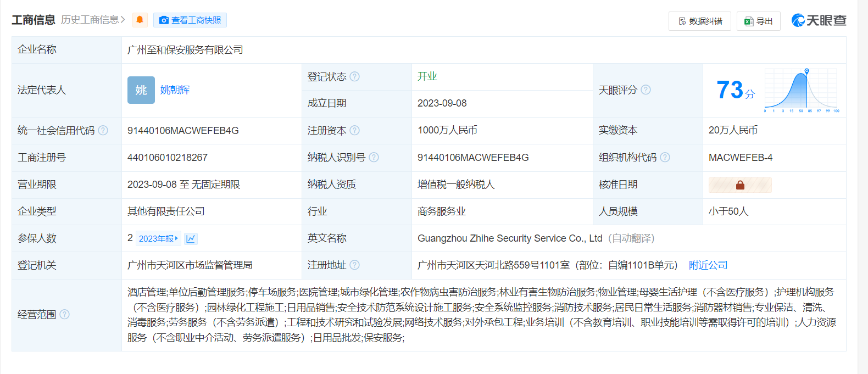The image size is (868, 374).
Task: Click help icon beside 统一社会信用代码
Action: pos(103,130)
